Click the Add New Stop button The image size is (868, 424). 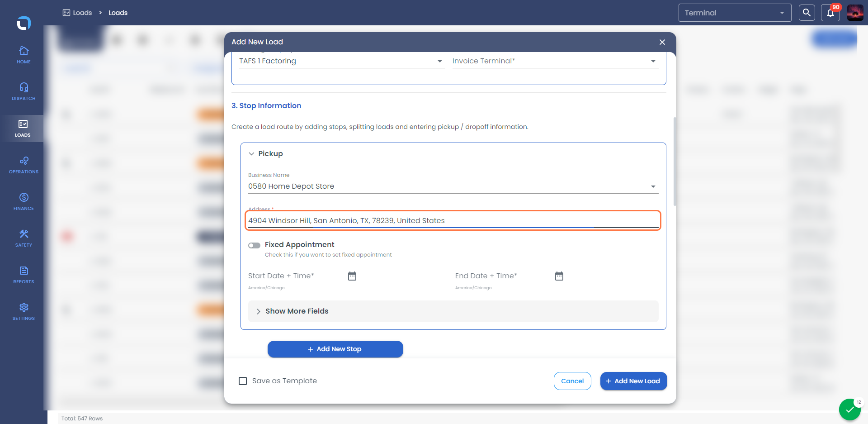[x=335, y=349]
